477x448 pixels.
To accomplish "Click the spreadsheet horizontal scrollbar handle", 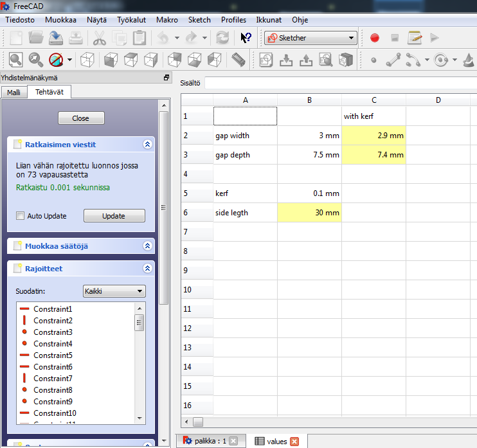I will pos(198,422).
